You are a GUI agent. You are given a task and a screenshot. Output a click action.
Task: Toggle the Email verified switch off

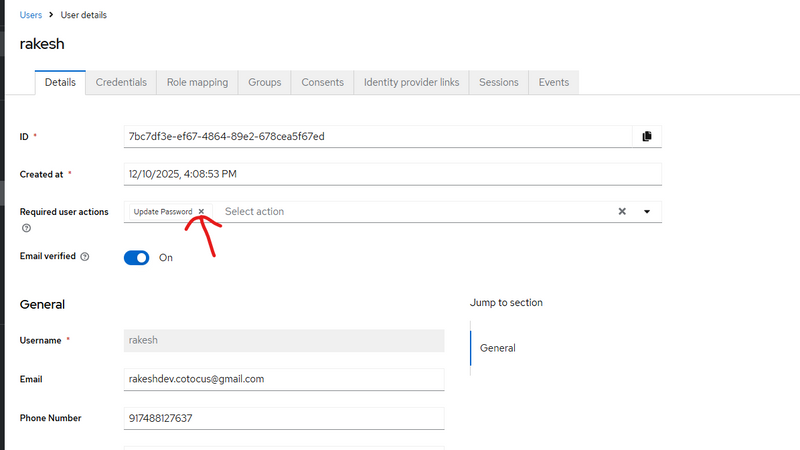137,257
